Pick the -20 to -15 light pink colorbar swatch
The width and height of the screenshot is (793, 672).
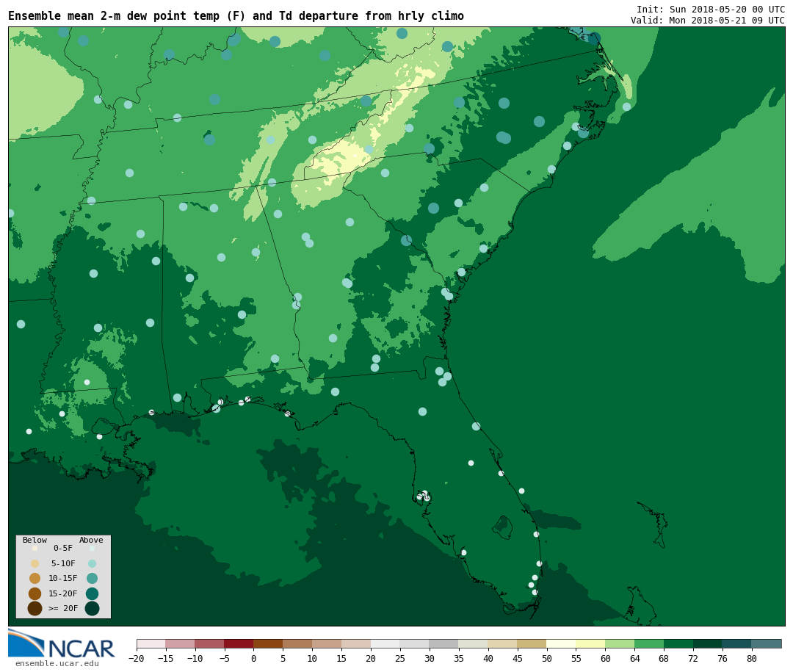tap(151, 644)
